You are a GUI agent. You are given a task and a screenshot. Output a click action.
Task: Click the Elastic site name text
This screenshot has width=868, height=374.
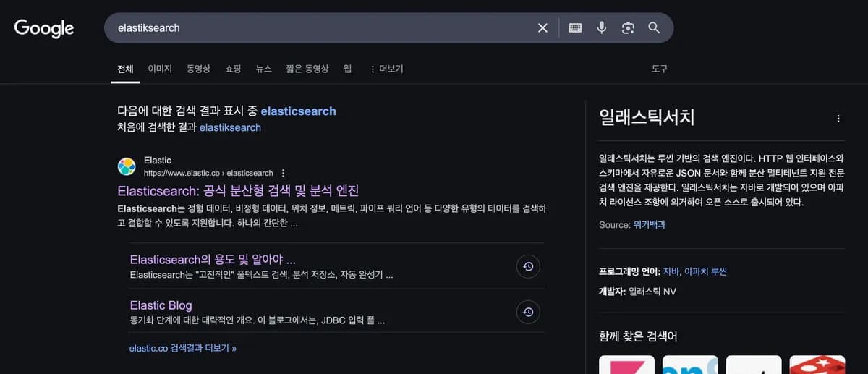point(157,160)
